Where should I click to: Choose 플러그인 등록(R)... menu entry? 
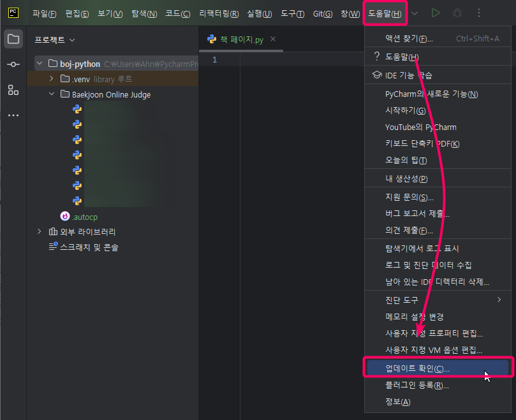tap(438, 385)
